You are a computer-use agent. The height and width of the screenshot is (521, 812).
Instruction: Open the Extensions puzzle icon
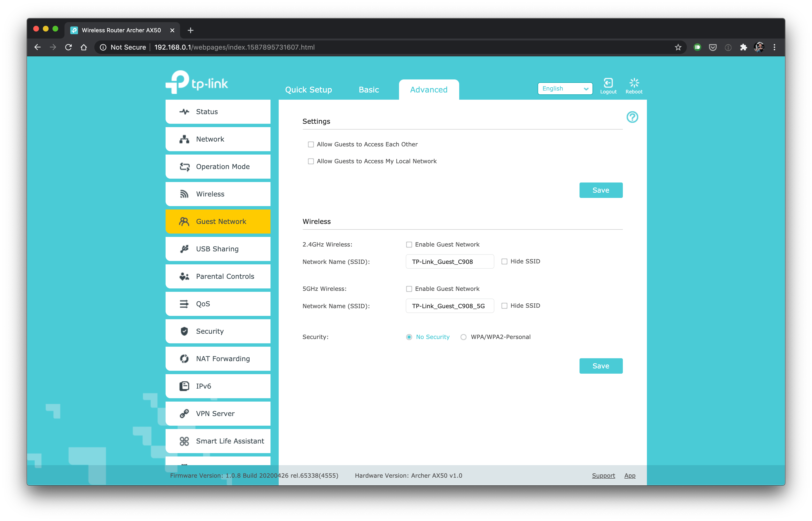pos(743,47)
